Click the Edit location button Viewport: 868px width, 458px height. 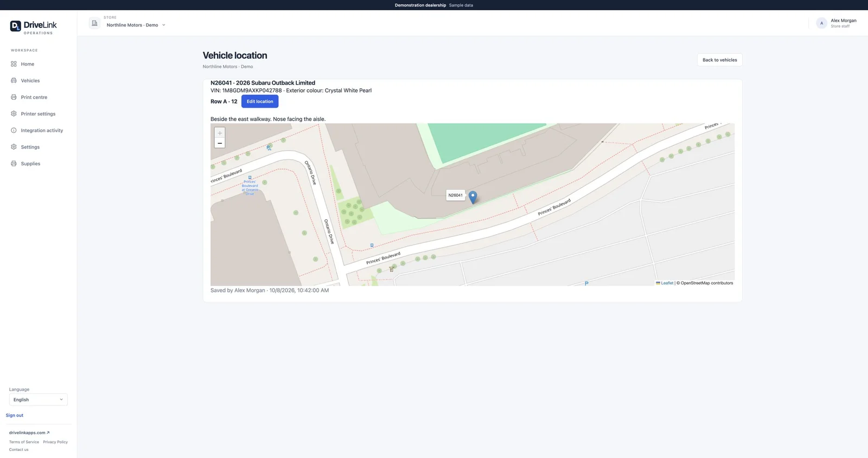[x=260, y=101]
